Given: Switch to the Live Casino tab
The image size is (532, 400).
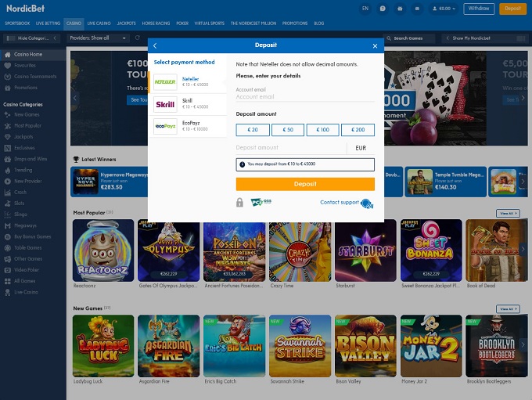Looking at the screenshot, I should [x=99, y=23].
